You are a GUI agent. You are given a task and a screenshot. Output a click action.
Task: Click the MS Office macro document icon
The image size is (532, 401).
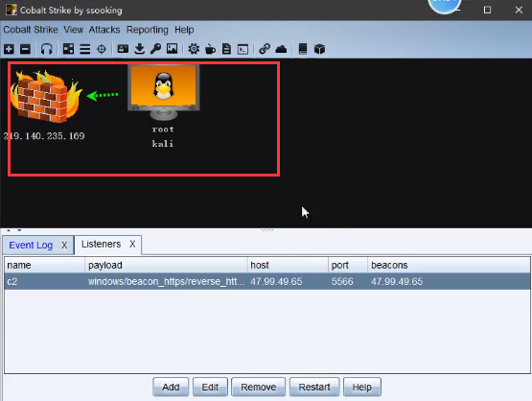coord(226,49)
